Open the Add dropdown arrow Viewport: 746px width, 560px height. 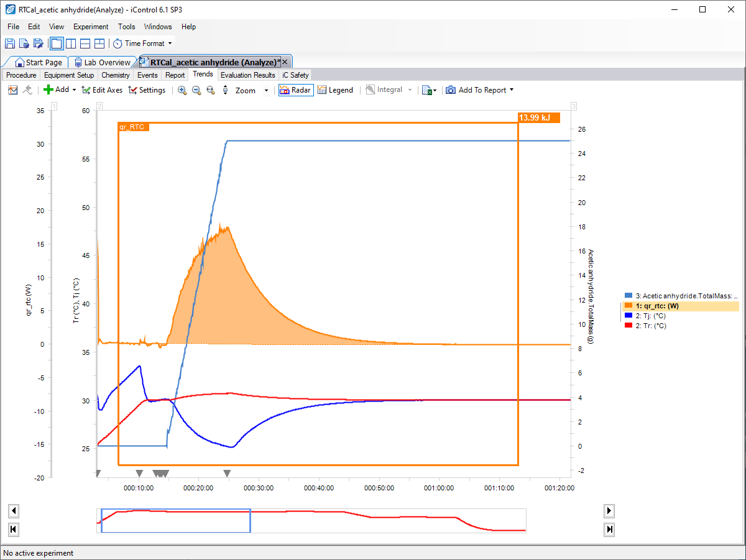74,90
